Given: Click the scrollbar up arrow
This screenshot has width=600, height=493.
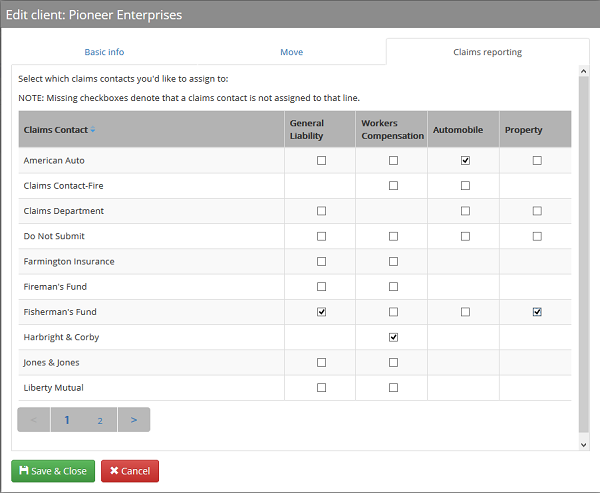Looking at the screenshot, I should tap(584, 72).
